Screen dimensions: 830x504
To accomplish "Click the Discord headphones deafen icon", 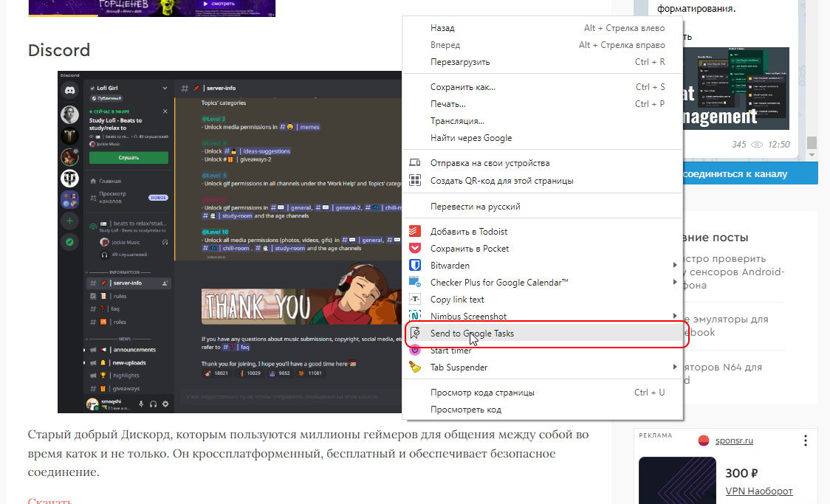I will (x=153, y=404).
